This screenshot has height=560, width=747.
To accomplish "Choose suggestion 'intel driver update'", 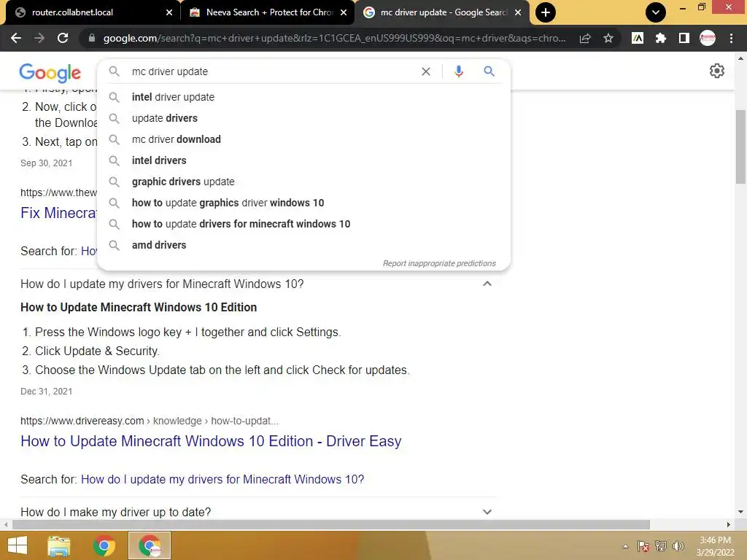I will pyautogui.click(x=303, y=97).
